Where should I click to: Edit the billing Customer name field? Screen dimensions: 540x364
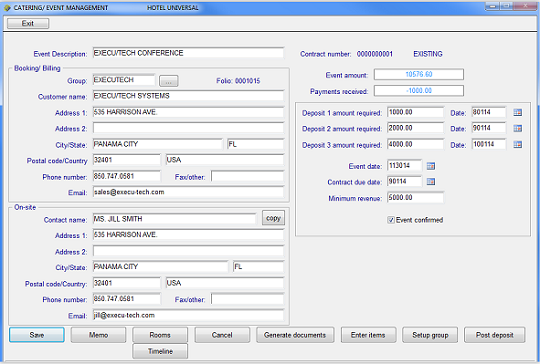click(188, 96)
